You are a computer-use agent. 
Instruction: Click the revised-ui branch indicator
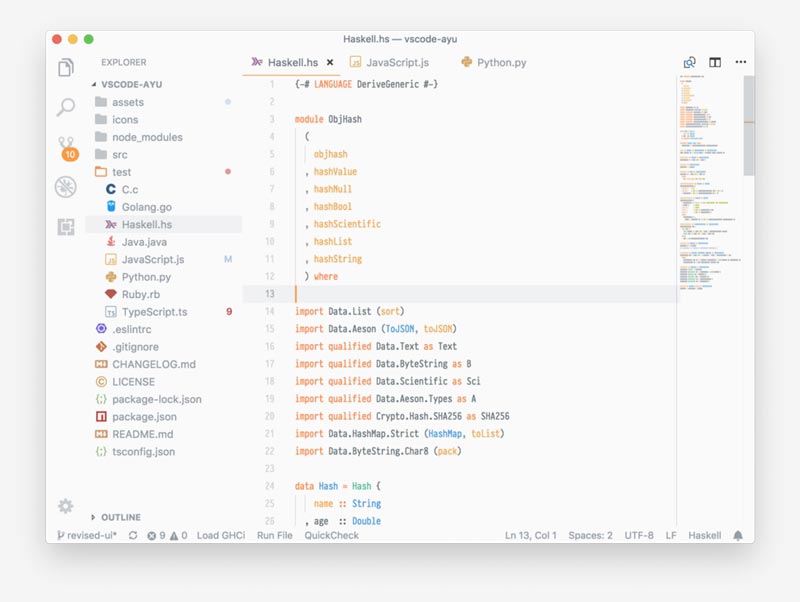pos(87,535)
